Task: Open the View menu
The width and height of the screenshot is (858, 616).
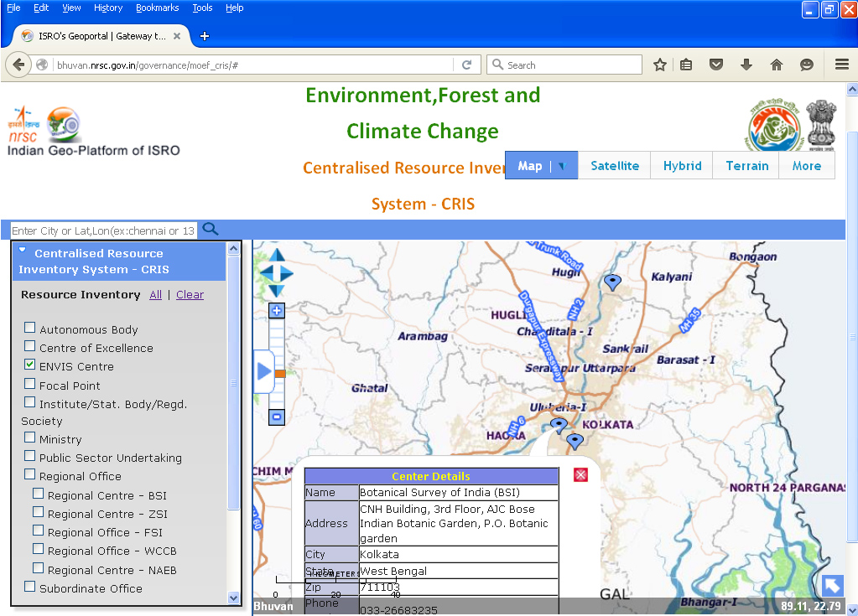Action: tap(71, 8)
